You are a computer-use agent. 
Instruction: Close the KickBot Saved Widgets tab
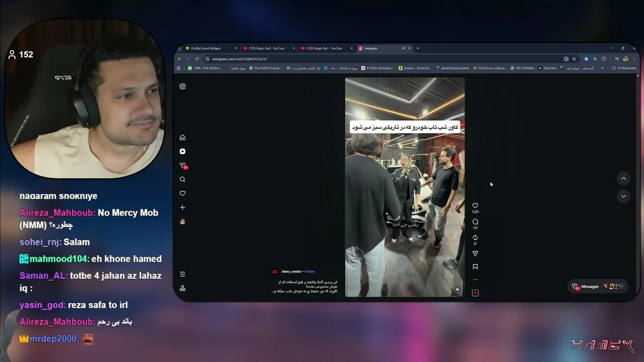click(235, 48)
